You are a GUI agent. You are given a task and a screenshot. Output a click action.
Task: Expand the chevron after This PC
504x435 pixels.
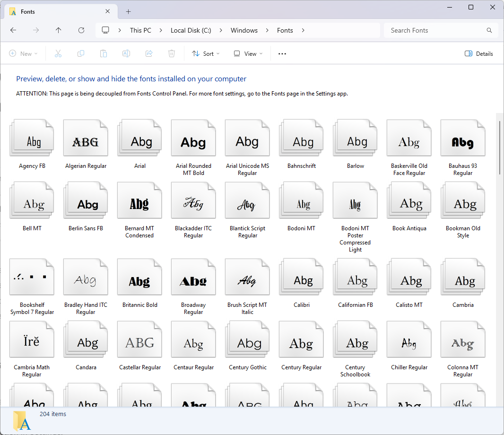(x=161, y=30)
